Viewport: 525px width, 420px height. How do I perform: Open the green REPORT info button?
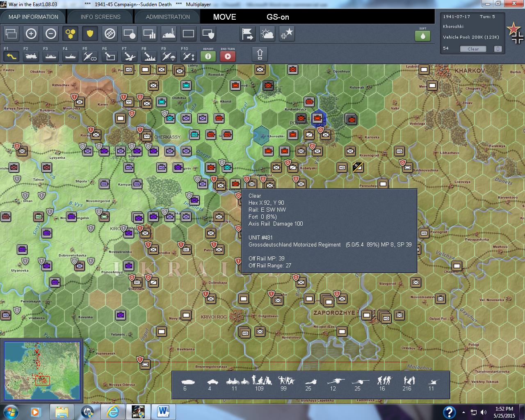click(208, 56)
